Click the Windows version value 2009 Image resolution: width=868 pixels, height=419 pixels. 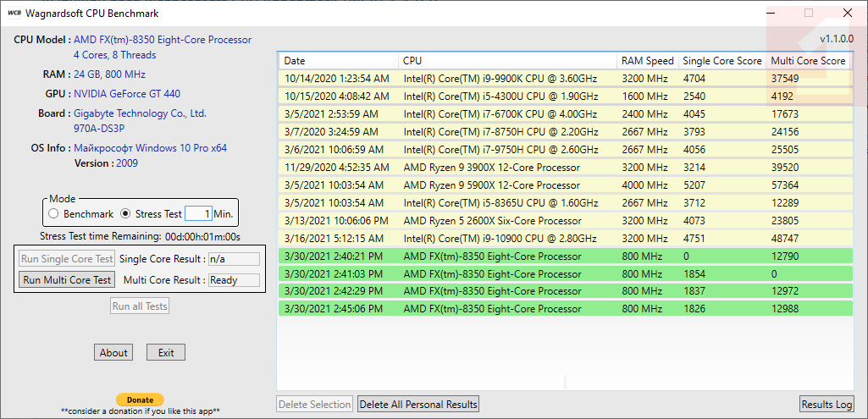pyautogui.click(x=127, y=163)
